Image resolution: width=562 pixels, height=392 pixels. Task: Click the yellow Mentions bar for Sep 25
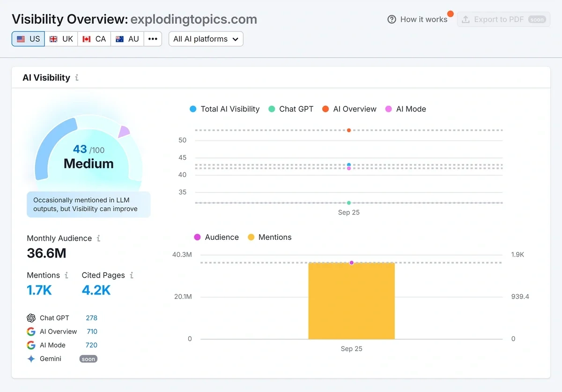[x=351, y=301]
